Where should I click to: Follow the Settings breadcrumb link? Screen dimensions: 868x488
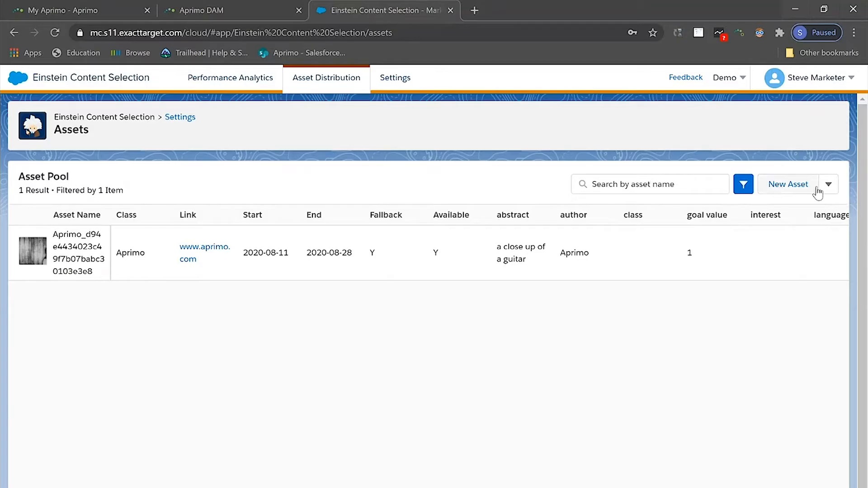(180, 117)
